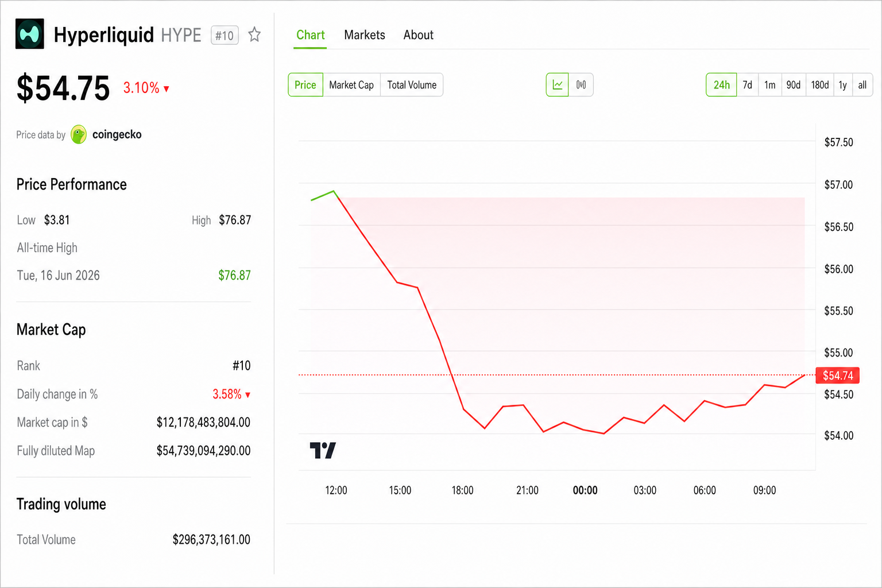882x588 pixels.
Task: Open TradingView logo on chart
Action: tap(323, 450)
